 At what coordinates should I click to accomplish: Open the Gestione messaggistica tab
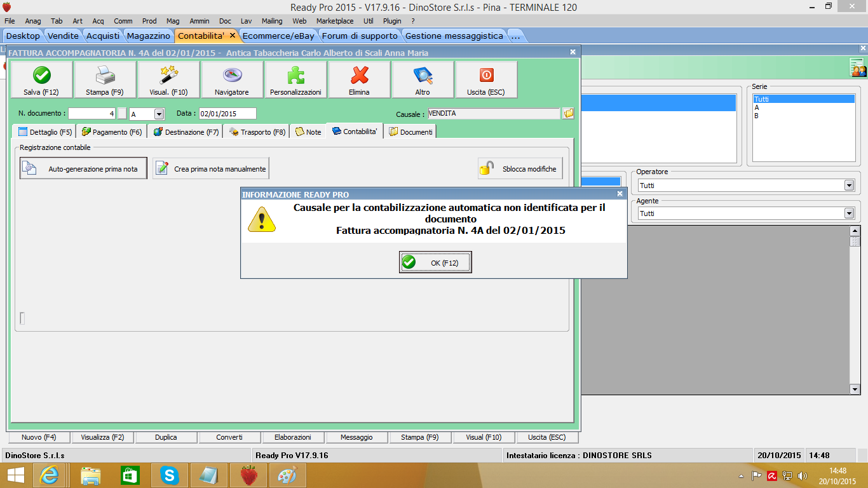pos(454,36)
